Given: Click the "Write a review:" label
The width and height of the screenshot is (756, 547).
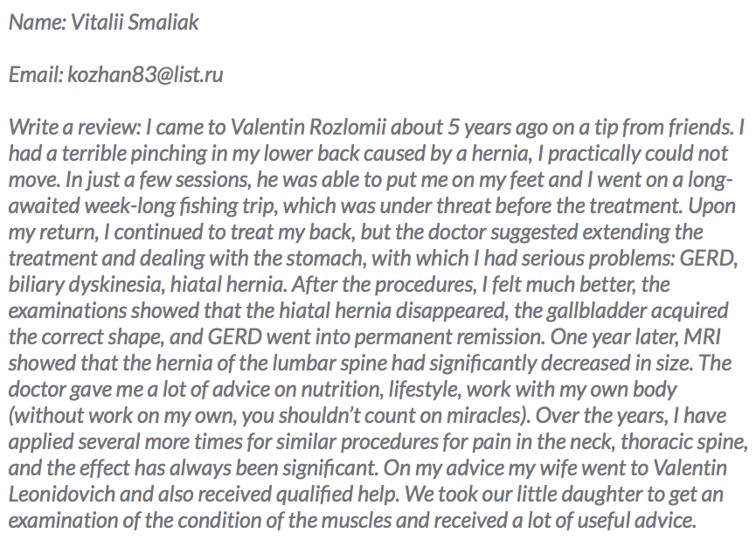Looking at the screenshot, I should [69, 128].
